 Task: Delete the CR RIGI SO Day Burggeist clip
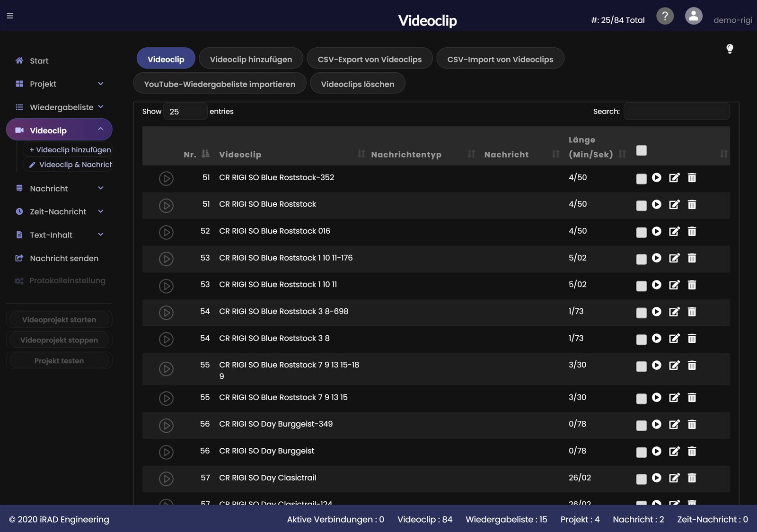tap(692, 451)
